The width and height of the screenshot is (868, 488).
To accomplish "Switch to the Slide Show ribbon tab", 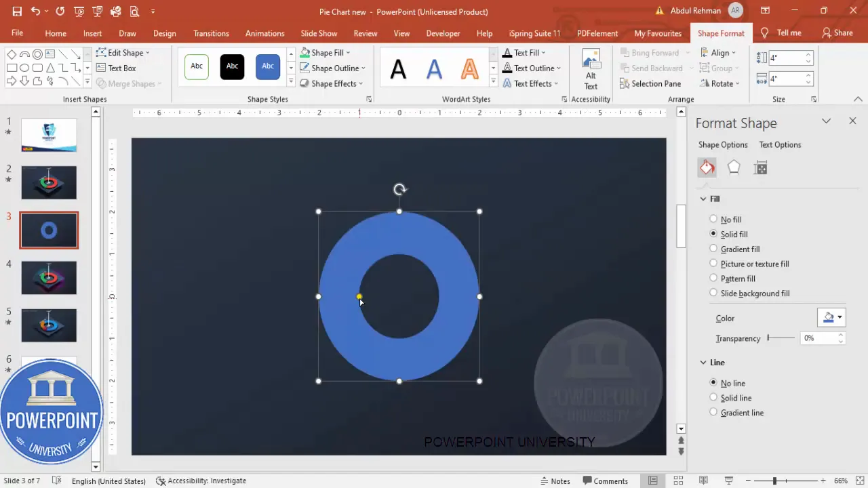I will click(319, 33).
